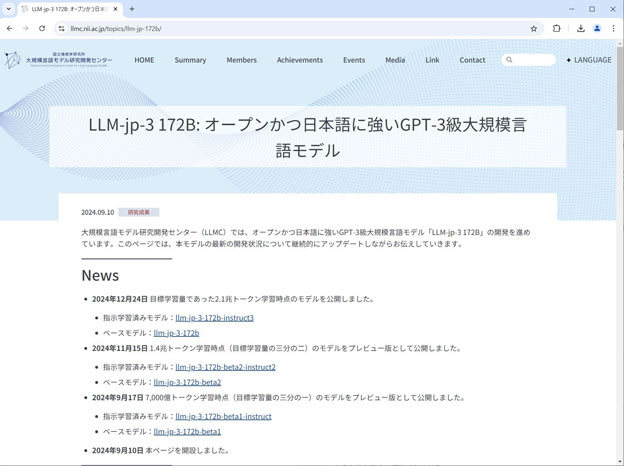Viewport: 624px width, 466px height.
Task: Open the llm-jp-3-172b-instruct3 link
Action: pos(214,318)
